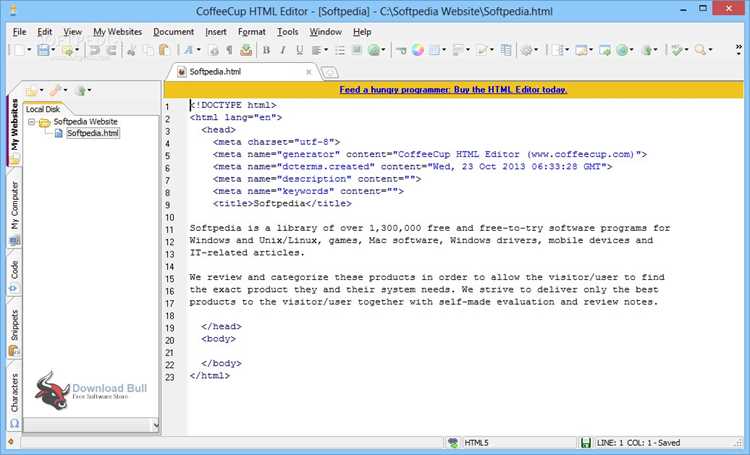Viewport: 750px width, 455px height.
Task: Open the Format menu
Action: point(252,32)
